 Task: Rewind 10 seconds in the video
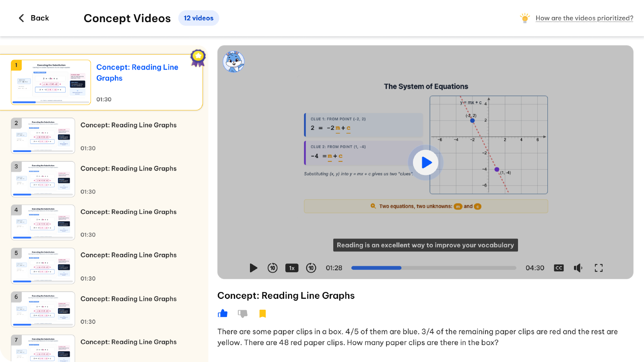point(272,268)
